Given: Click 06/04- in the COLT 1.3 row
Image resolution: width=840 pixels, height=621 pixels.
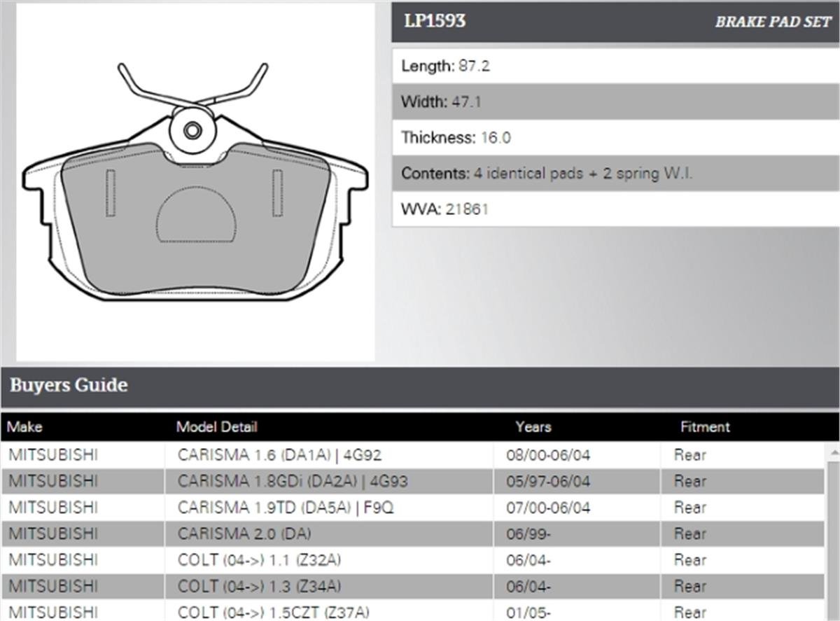Looking at the screenshot, I should 528,586.
